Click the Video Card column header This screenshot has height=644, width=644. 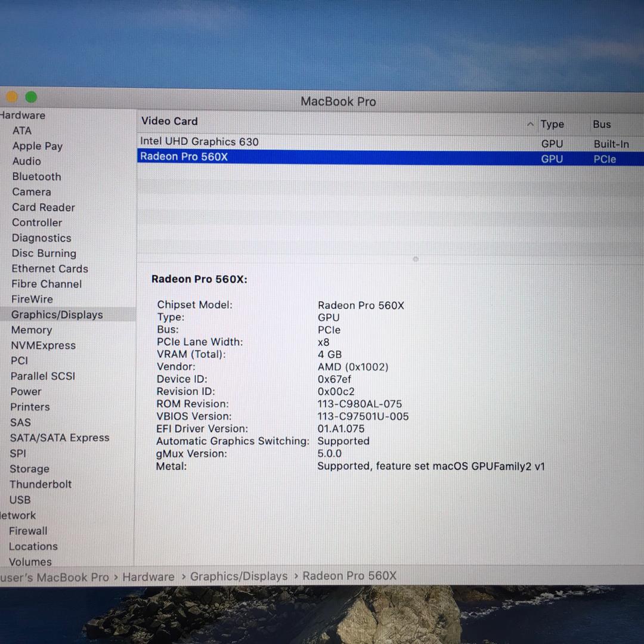pyautogui.click(x=169, y=121)
